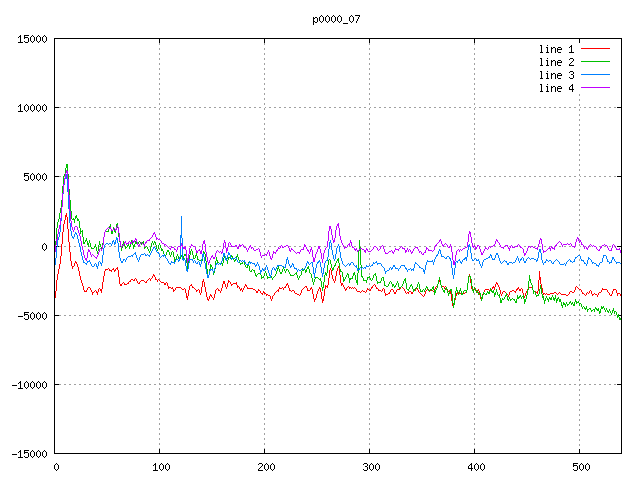This screenshot has height=480, width=640.
Task: Click the 100 x-axis tick label
Action: [x=160, y=467]
